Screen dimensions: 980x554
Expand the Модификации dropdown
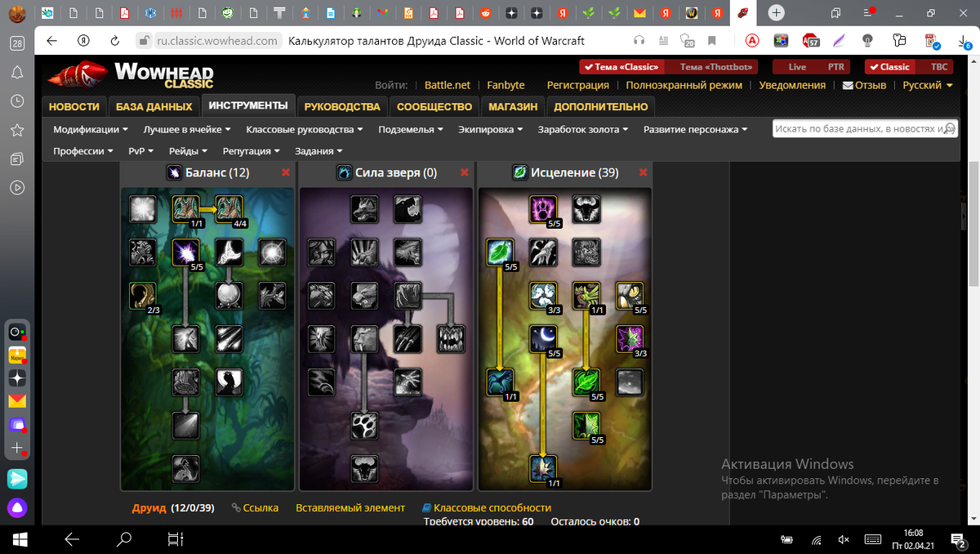(91, 129)
